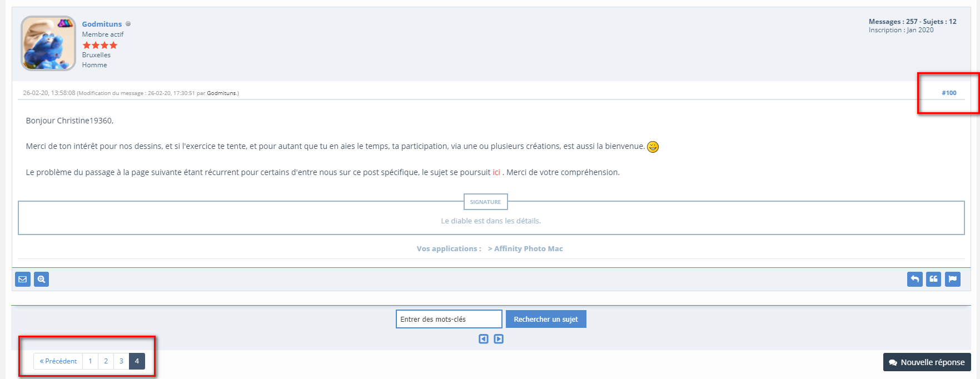Screen dimensions: 980x379
Task: Click 'Vos applications :' label
Action: [449, 248]
